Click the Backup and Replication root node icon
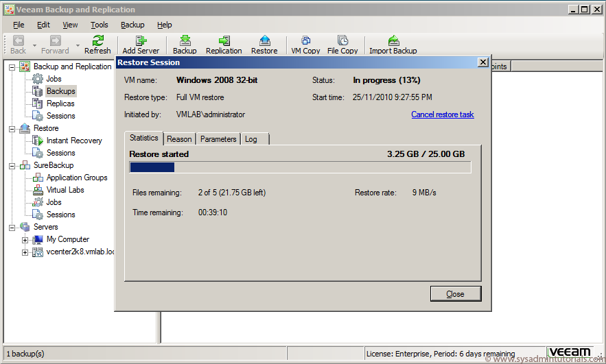The width and height of the screenshot is (606, 364). click(25, 66)
